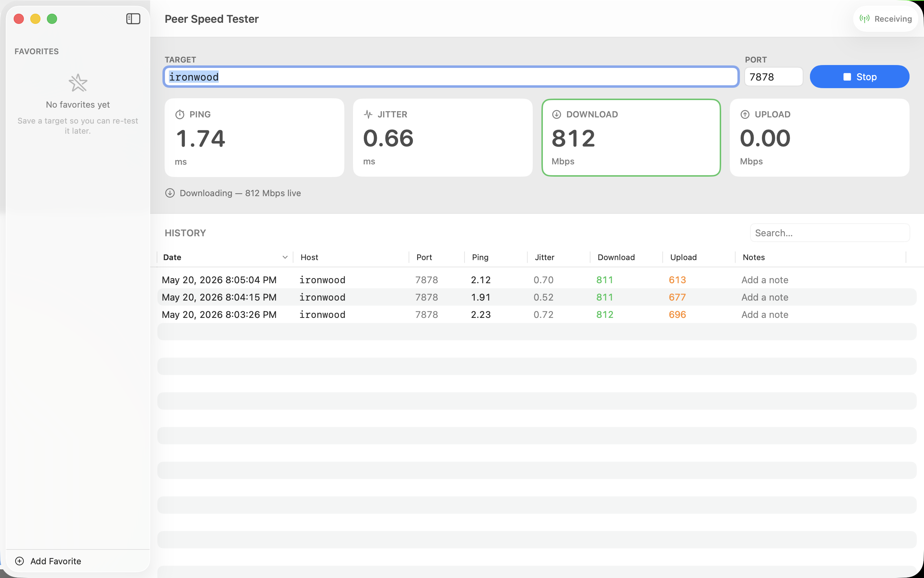
Task: Sort history by Date column header
Action: tap(225, 257)
